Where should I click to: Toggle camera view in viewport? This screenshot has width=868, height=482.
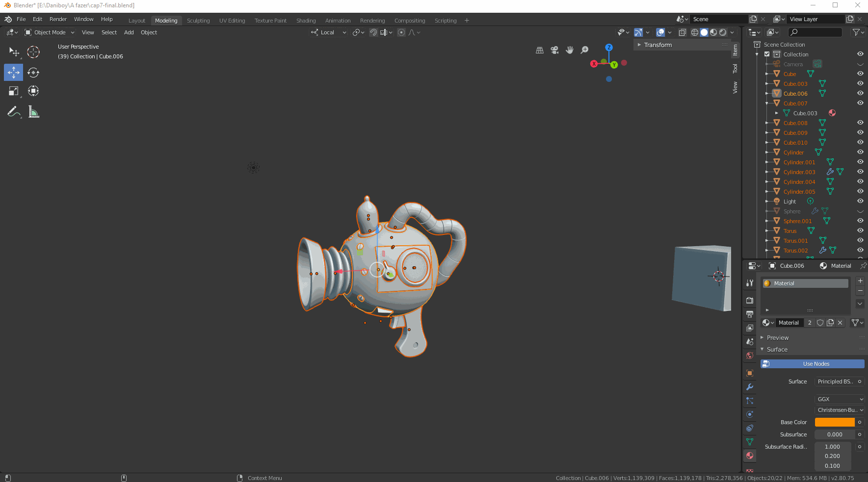point(554,50)
